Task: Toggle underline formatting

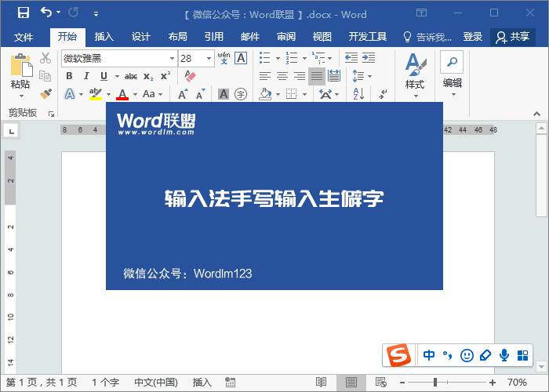Action: [104, 76]
